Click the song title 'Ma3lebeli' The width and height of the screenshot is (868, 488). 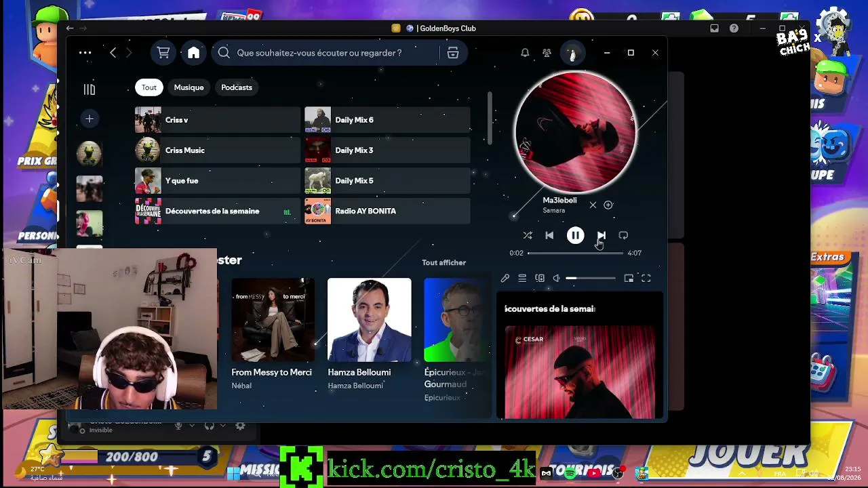click(559, 201)
